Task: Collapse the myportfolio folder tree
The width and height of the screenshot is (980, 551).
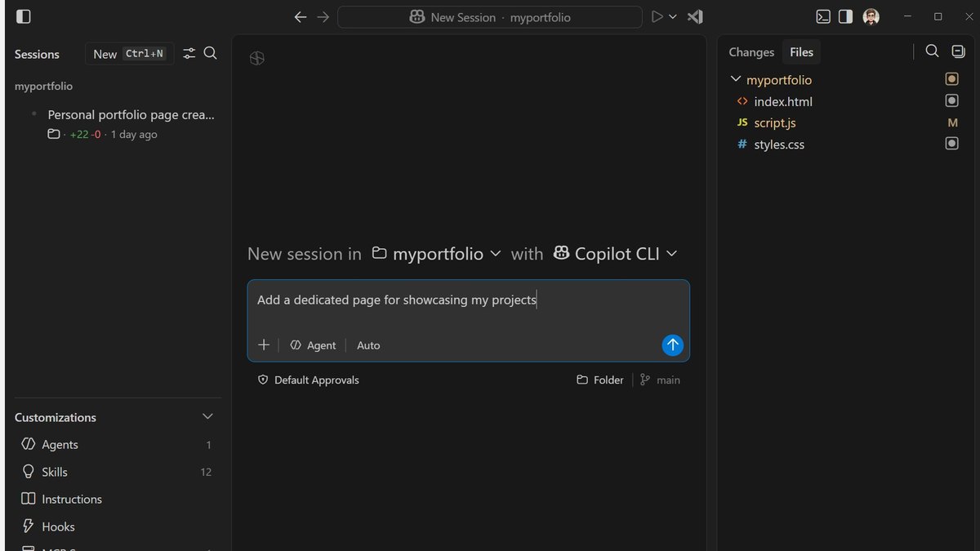Action: [x=736, y=80]
